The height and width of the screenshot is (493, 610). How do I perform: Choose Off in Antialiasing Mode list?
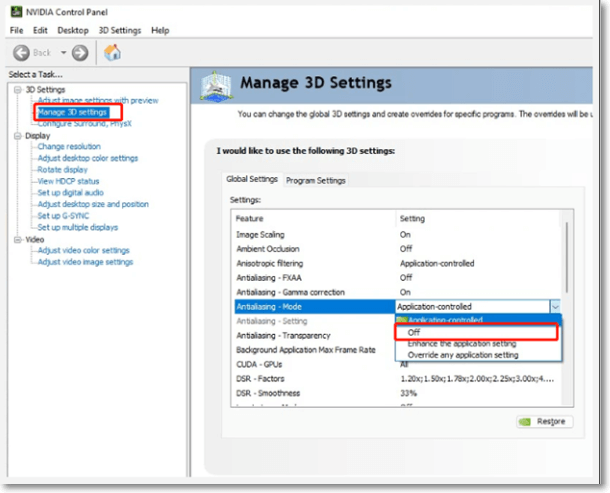[477, 332]
